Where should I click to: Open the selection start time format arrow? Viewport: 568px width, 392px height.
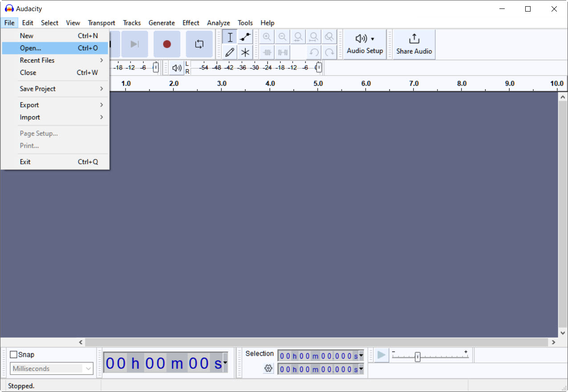tap(361, 355)
